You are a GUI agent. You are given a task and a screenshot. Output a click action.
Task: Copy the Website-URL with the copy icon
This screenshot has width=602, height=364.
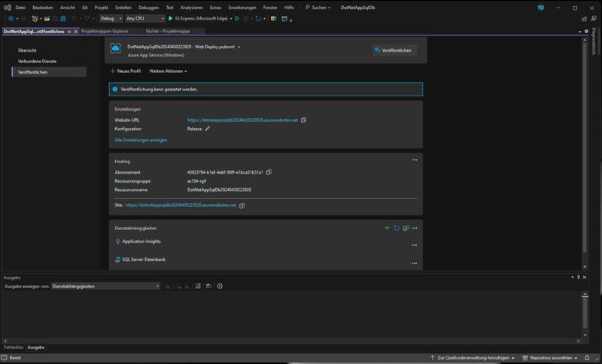304,120
